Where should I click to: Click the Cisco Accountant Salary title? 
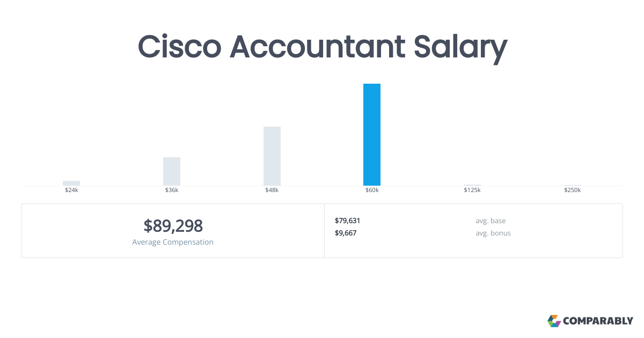(x=322, y=47)
